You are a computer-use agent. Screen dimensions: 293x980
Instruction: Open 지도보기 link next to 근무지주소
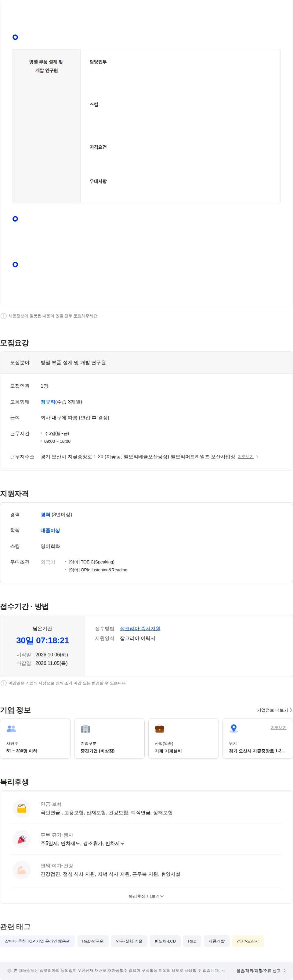245,456
